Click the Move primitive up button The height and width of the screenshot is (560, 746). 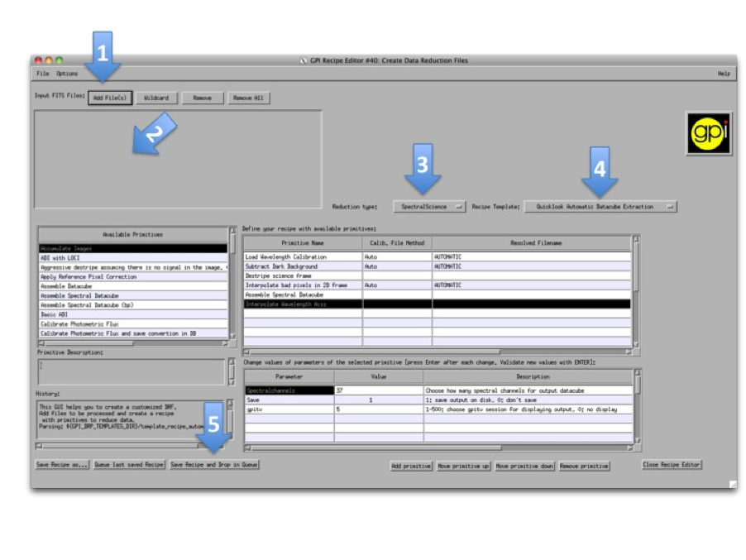pyautogui.click(x=463, y=467)
